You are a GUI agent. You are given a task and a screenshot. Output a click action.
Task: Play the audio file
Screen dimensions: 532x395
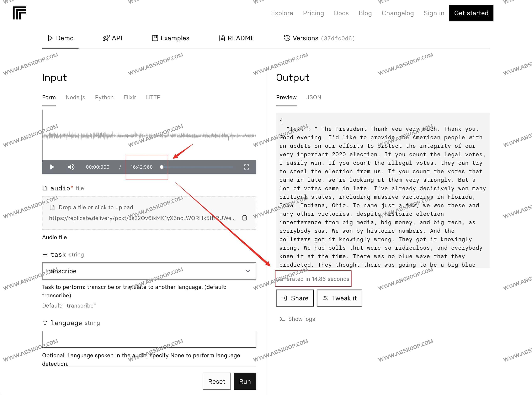52,167
